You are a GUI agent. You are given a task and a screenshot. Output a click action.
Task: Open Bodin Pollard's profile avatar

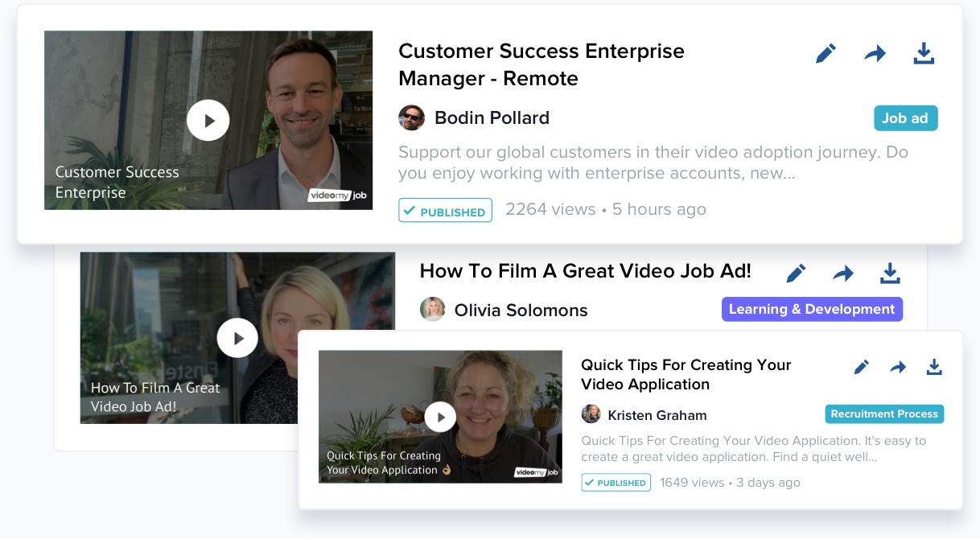tap(411, 117)
